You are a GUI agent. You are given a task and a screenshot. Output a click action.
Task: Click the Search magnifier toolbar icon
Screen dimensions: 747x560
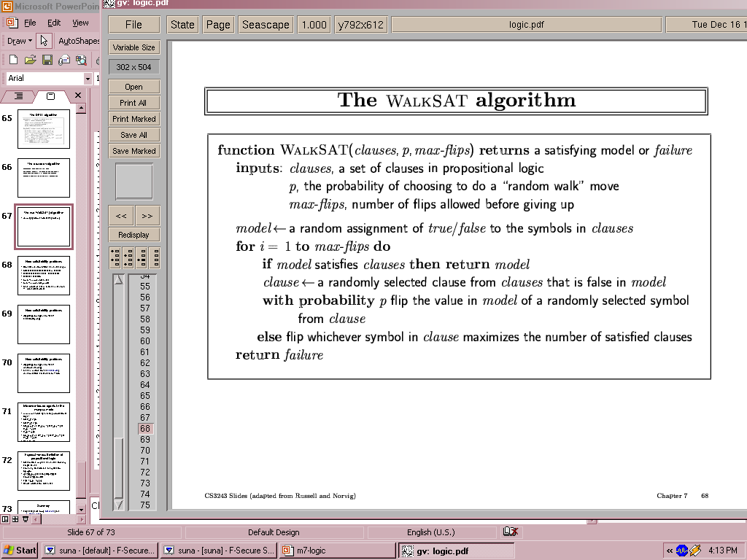[80, 60]
